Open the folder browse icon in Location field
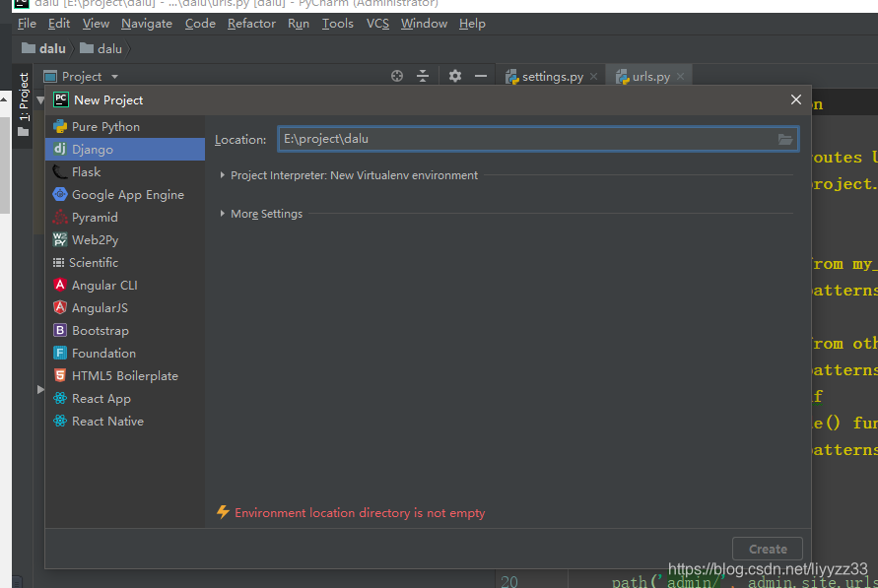 coord(785,139)
